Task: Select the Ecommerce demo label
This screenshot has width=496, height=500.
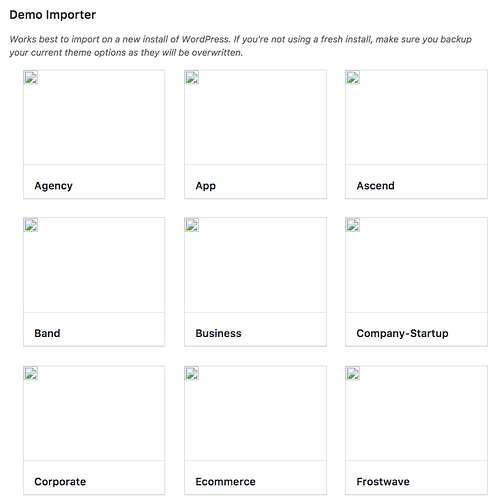Action: tap(226, 482)
